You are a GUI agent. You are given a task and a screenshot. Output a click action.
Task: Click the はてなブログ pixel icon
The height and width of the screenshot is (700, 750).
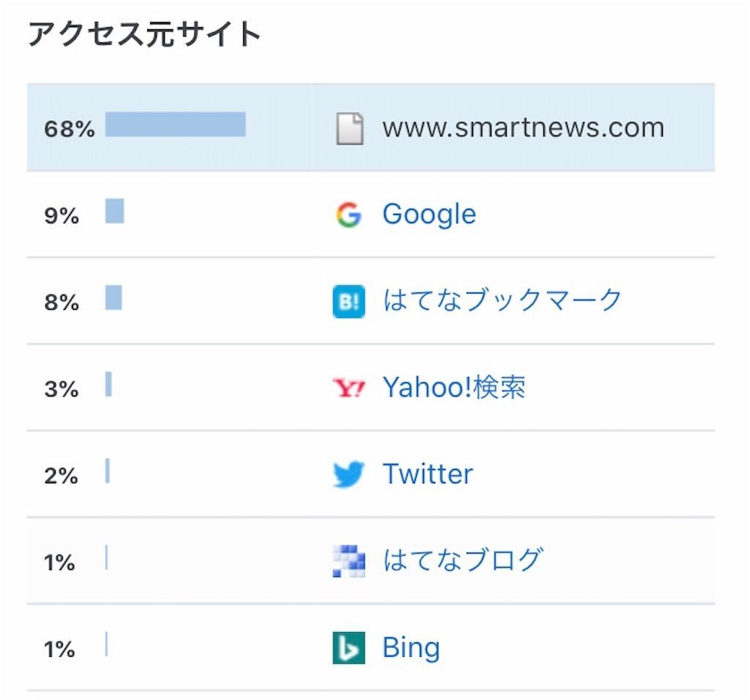(x=349, y=561)
